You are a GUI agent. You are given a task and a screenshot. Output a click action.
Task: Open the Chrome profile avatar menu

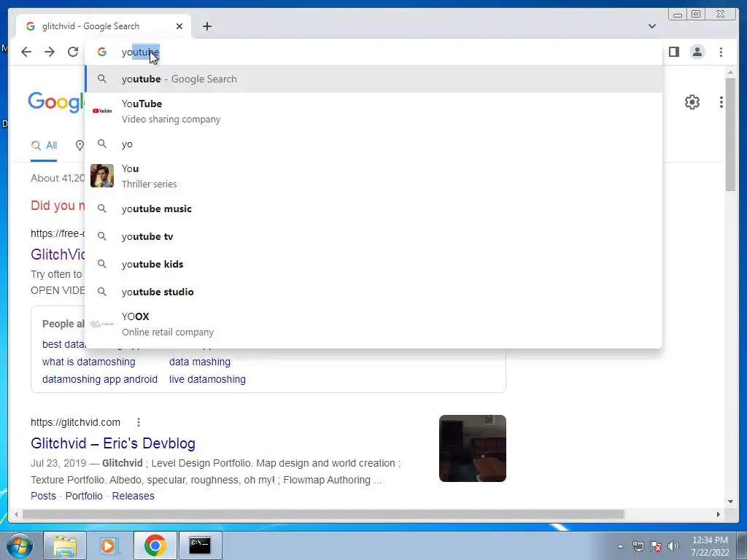[697, 52]
